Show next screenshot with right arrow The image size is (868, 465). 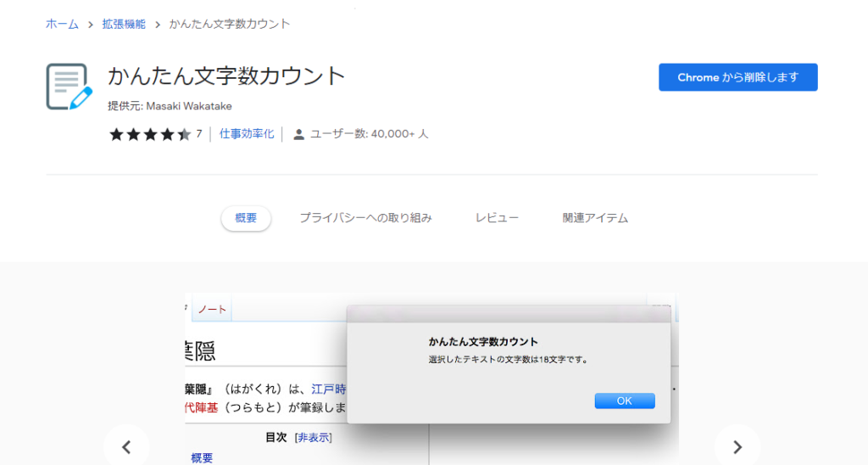tap(737, 446)
